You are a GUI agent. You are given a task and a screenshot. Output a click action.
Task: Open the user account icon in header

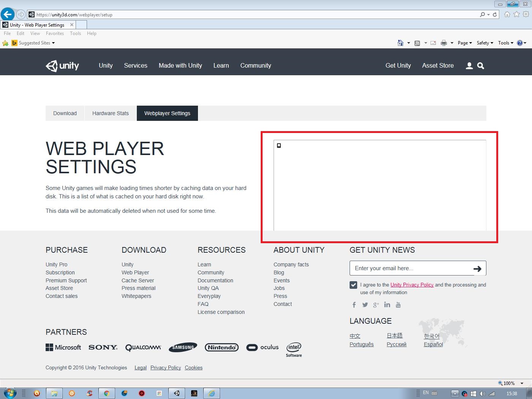[469, 66]
